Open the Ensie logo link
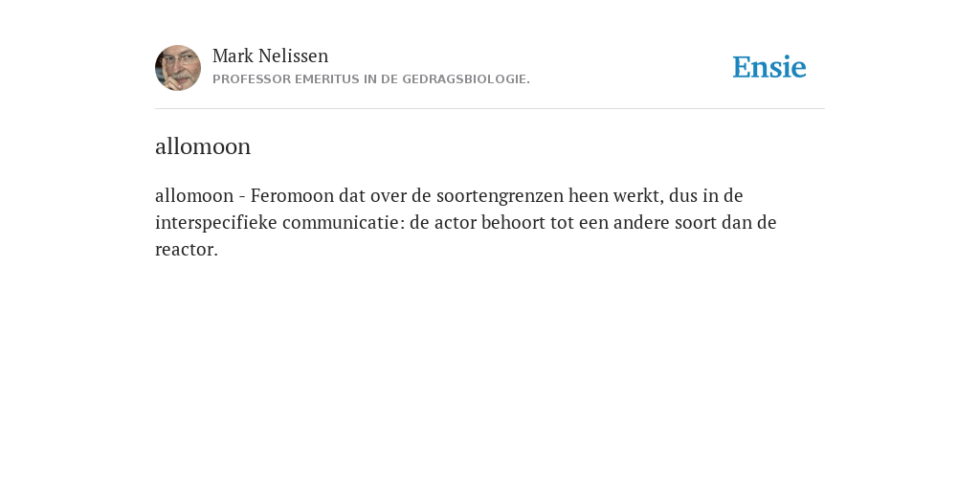Screen dimensions: 980x490 (769, 67)
